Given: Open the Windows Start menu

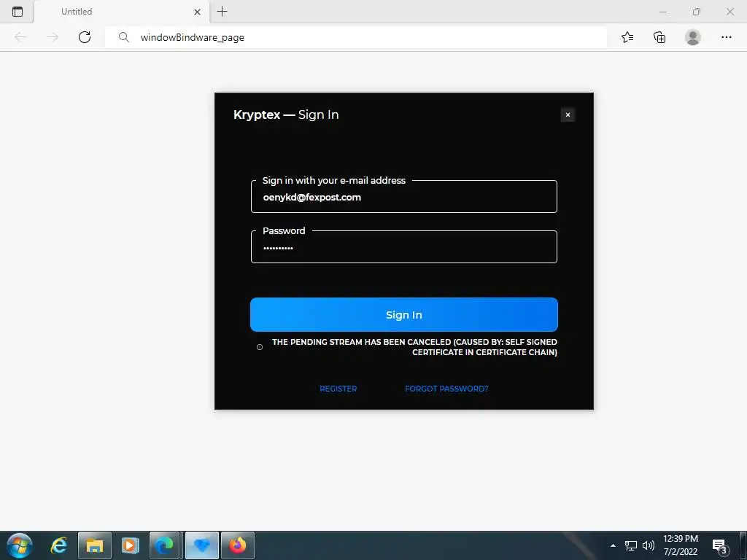Looking at the screenshot, I should tap(20, 545).
